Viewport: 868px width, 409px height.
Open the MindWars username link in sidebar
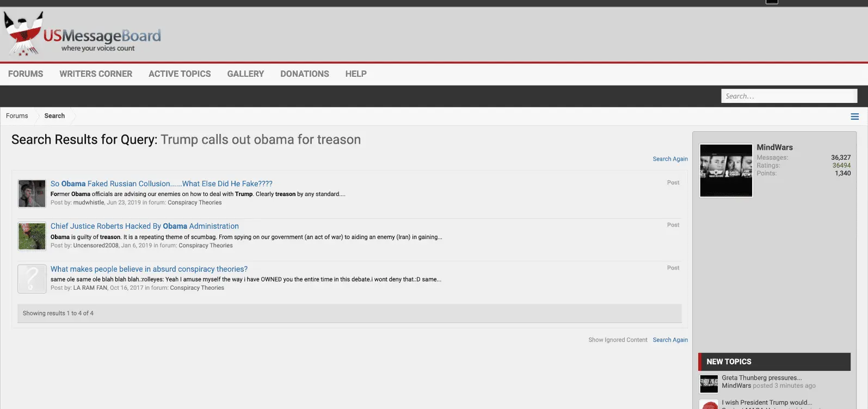(x=774, y=148)
